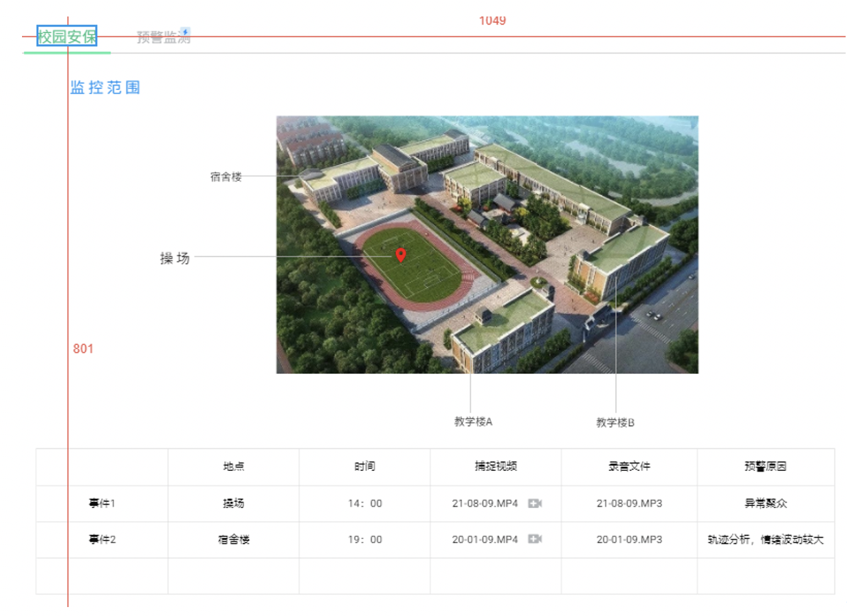This screenshot has width=847, height=616.
Task: Open audio file 20-01-09.MP3
Action: [629, 539]
